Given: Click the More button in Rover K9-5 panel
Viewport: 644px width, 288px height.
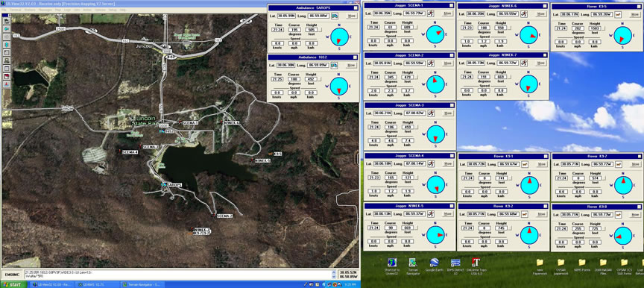Looking at the screenshot, I should [635, 14].
